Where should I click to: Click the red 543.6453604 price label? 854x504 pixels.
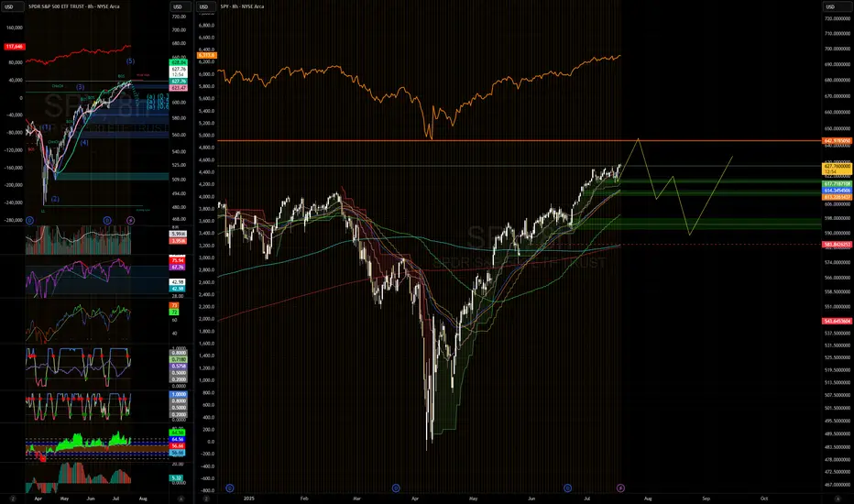(x=838, y=321)
